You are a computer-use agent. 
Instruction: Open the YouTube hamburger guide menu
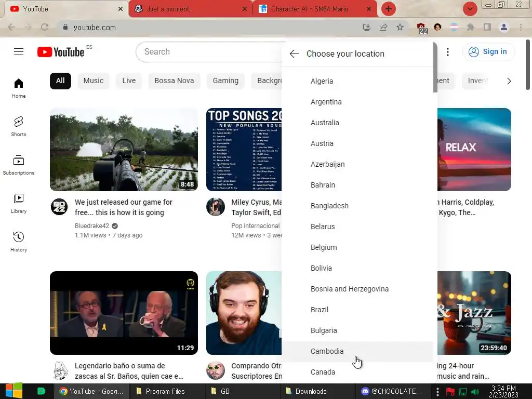(x=19, y=51)
